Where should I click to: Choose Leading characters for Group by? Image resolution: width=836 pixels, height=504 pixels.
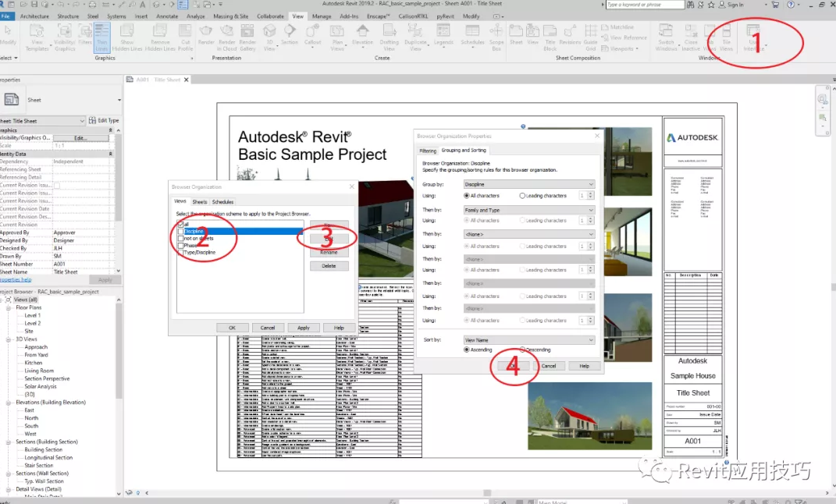click(522, 196)
